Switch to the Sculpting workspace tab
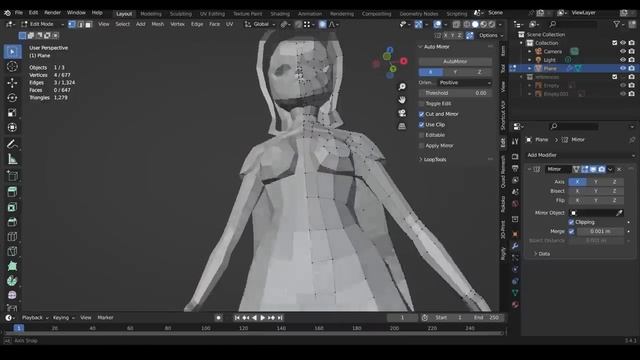 180,14
